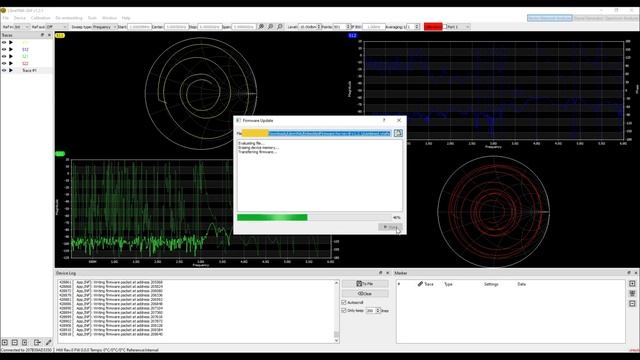Close the Traces panel
This screenshot has height=360, width=640.
pos(49,35)
